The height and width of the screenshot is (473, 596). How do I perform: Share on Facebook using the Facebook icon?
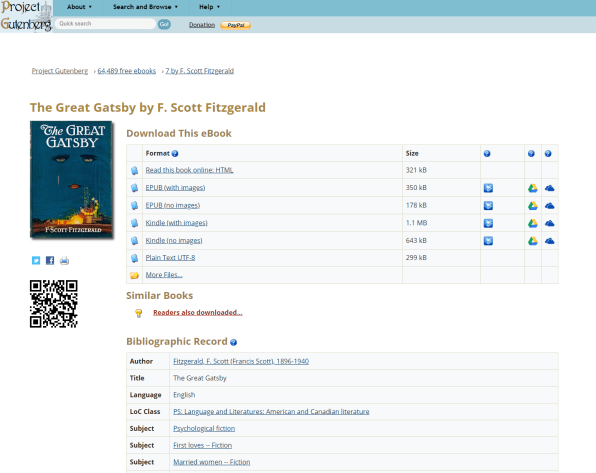click(x=50, y=260)
